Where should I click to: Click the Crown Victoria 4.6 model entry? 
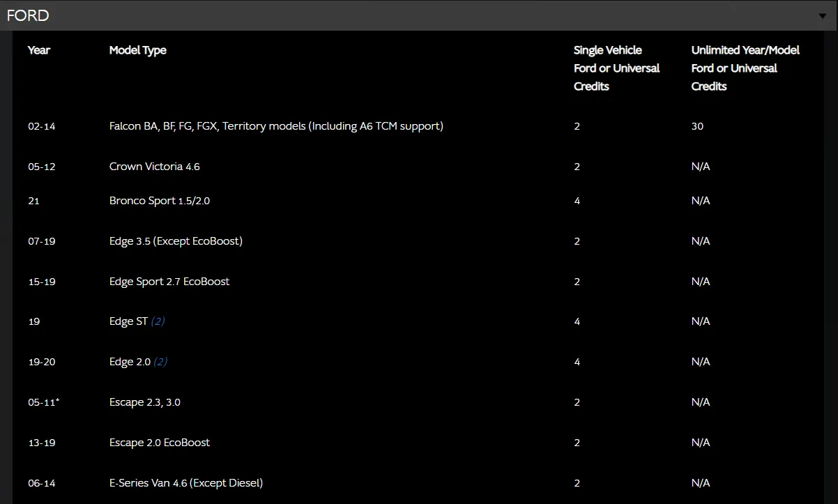[155, 167]
